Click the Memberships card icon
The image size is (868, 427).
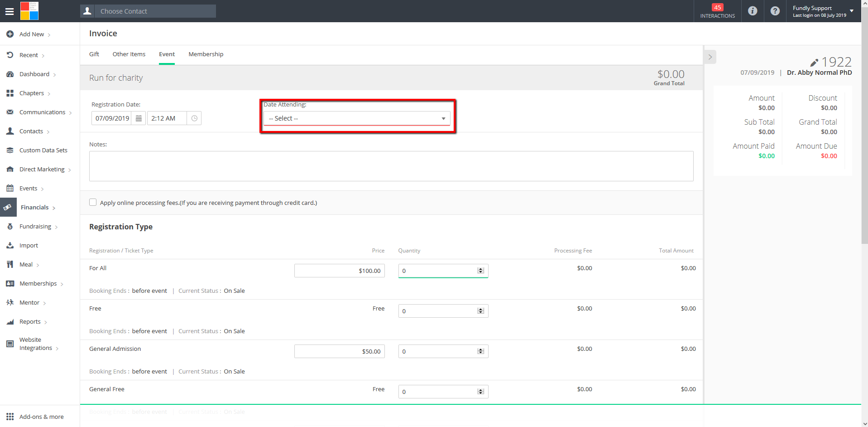coord(10,283)
